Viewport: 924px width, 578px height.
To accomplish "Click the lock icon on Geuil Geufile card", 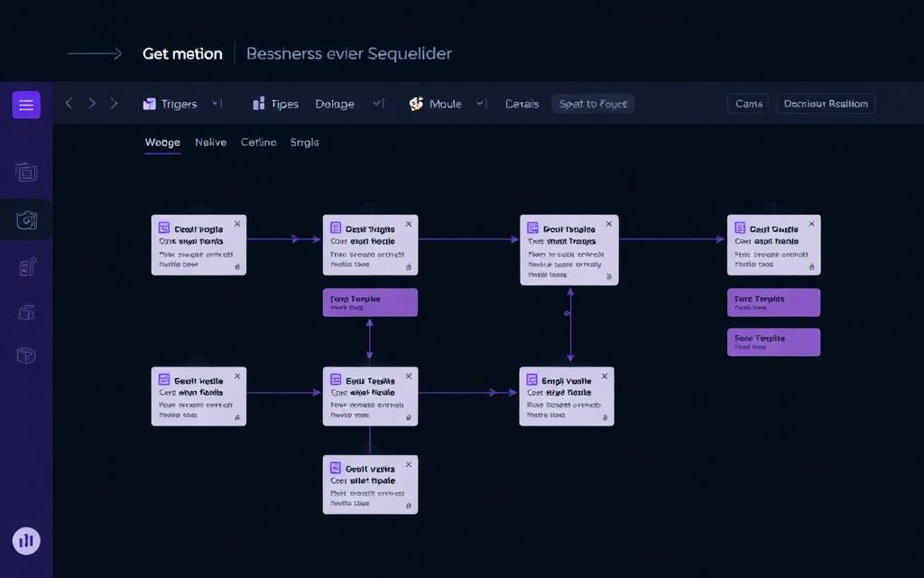I will [811, 266].
